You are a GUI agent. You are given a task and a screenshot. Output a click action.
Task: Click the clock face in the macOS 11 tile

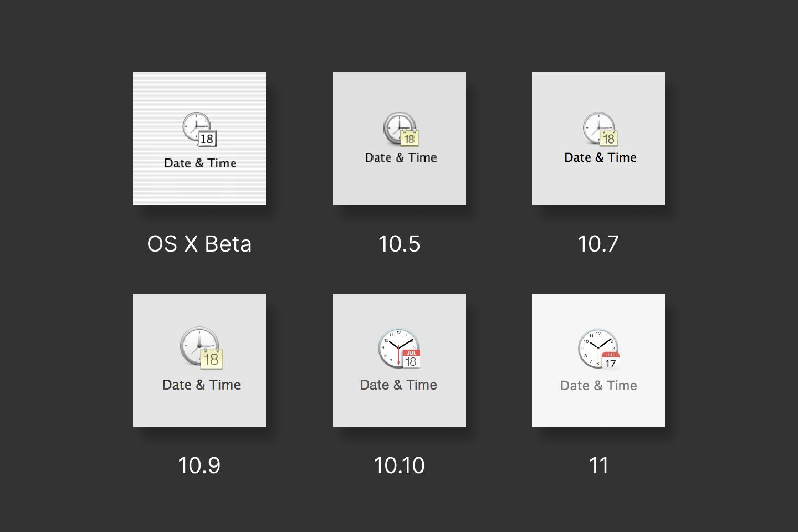pyautogui.click(x=595, y=346)
